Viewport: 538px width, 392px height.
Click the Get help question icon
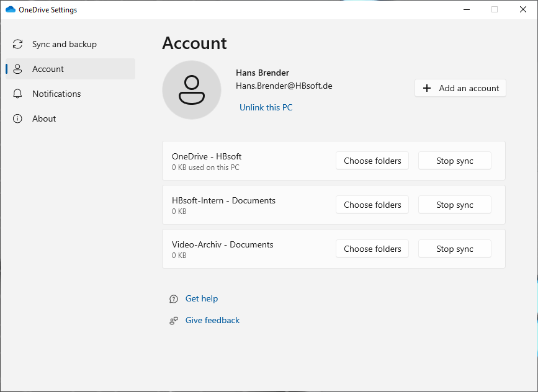tap(174, 299)
